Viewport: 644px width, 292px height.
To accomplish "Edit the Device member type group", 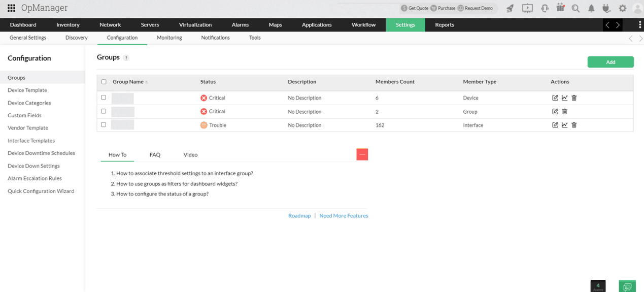I will pos(555,98).
